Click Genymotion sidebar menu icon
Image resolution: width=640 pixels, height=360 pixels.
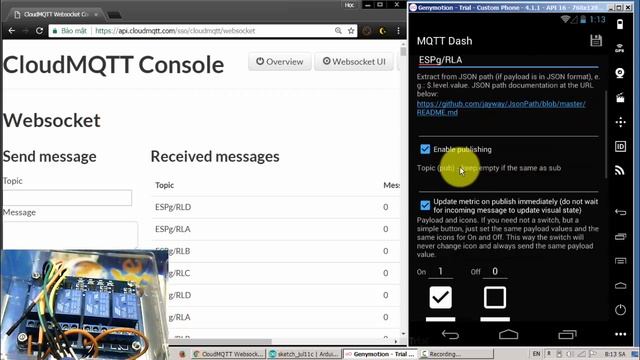click(620, 261)
